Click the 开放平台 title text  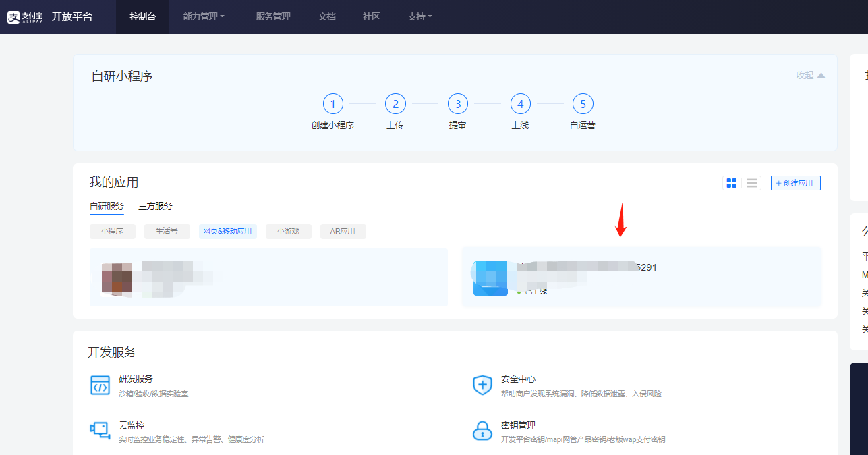(72, 17)
